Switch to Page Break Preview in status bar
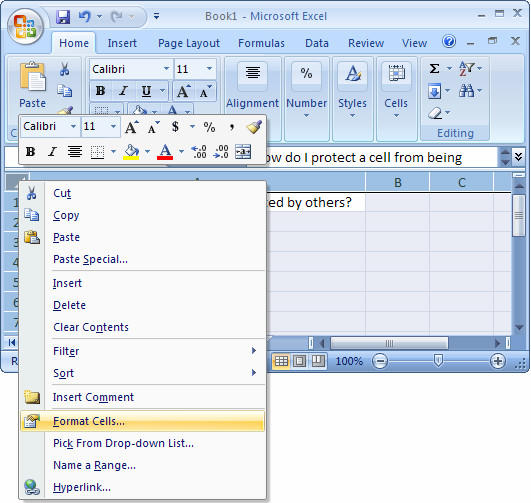531x503 pixels. (318, 361)
